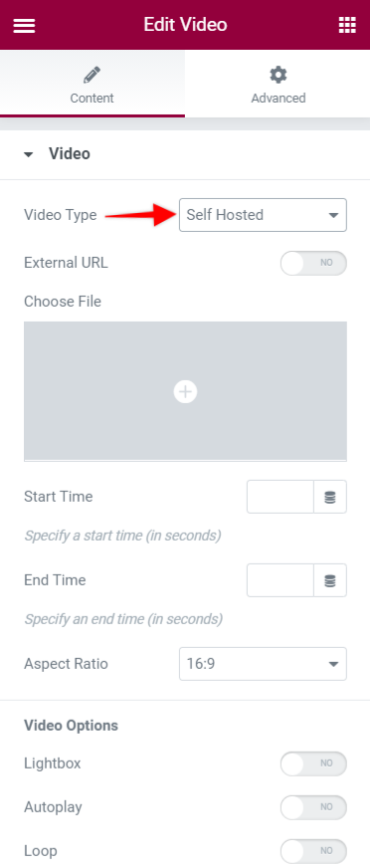The width and height of the screenshot is (370, 868).
Task: Open the hamburger menu icon
Action: point(24,26)
